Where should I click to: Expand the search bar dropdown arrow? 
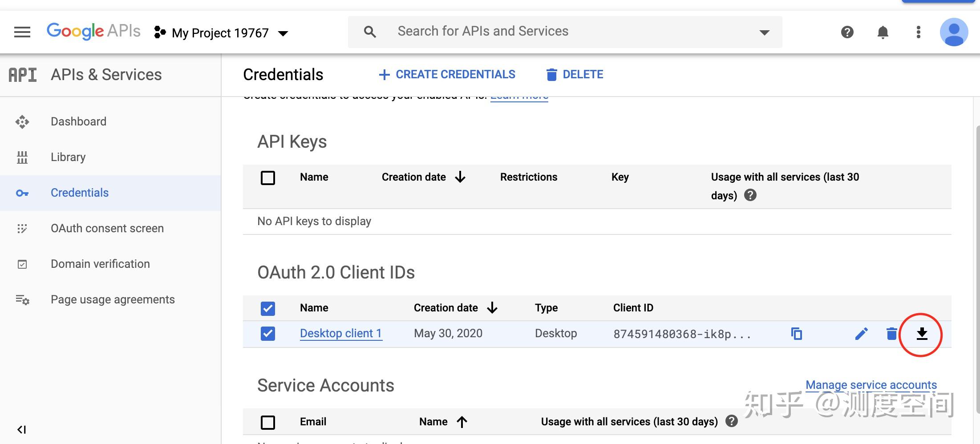click(765, 32)
